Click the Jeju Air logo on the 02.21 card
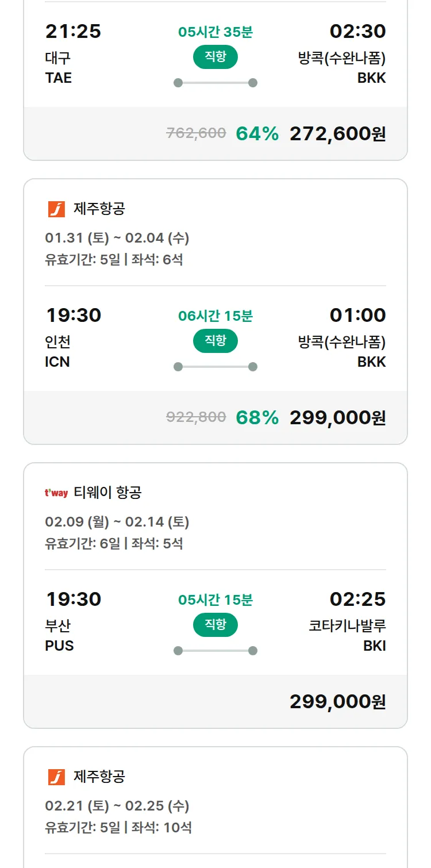 (x=56, y=777)
